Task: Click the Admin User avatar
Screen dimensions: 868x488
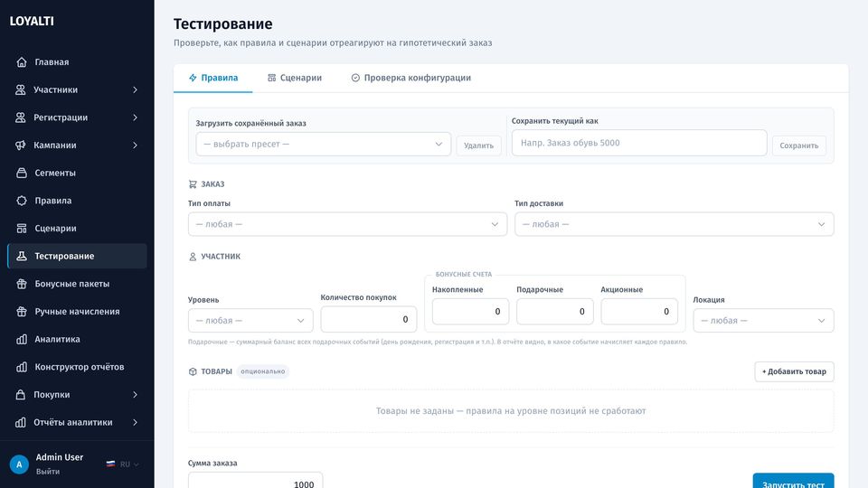Action: pyautogui.click(x=19, y=465)
